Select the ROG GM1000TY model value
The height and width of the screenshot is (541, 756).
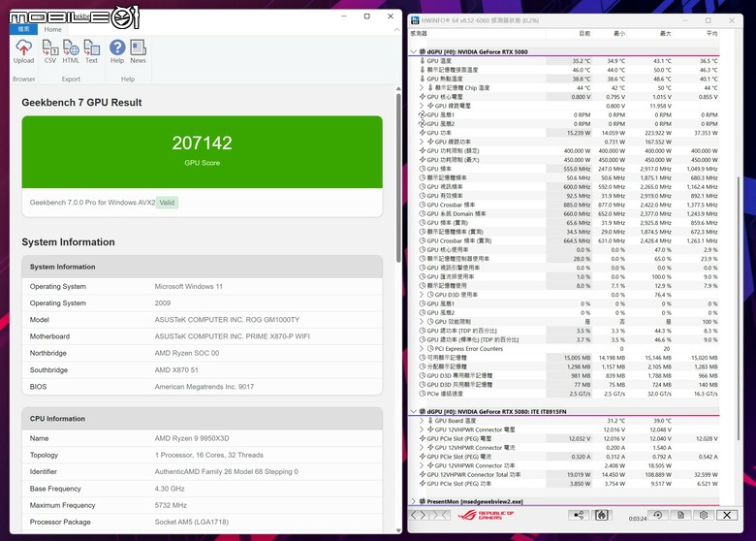(x=227, y=320)
